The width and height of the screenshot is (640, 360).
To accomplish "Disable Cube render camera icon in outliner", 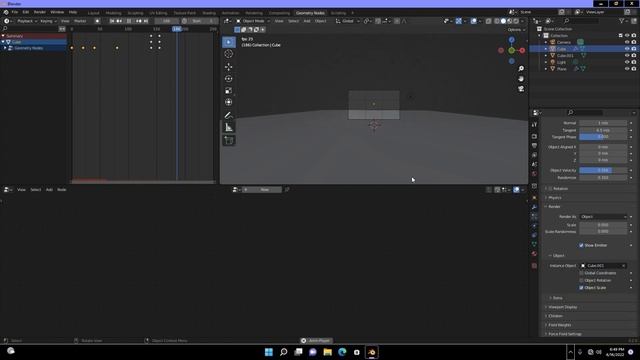I will point(633,49).
